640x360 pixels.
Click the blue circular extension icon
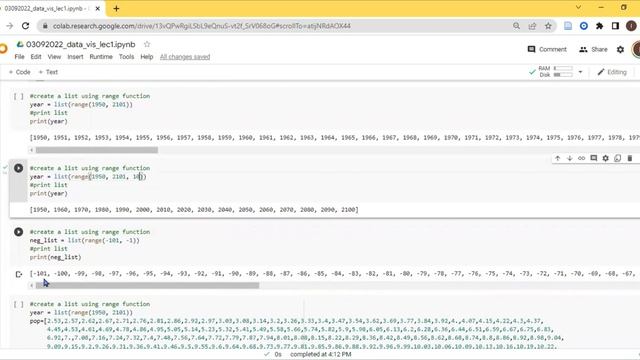pyautogui.click(x=584, y=26)
